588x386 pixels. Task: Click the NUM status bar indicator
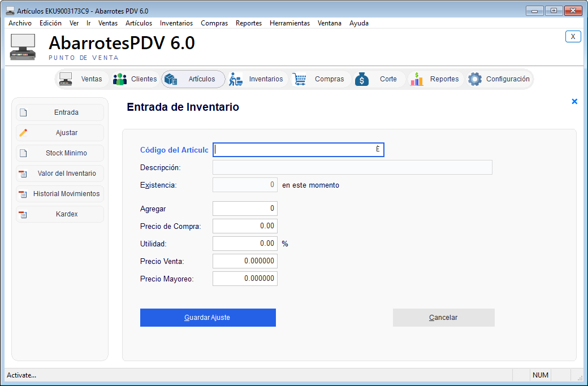click(x=541, y=375)
